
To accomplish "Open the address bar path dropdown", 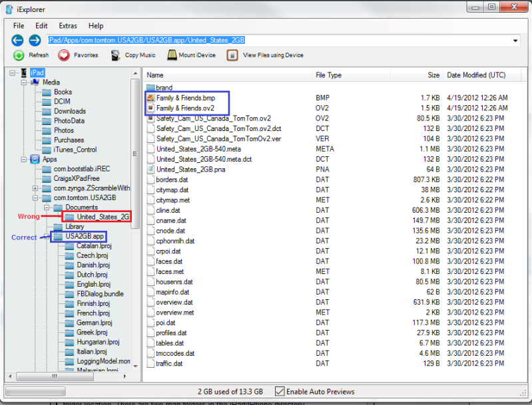I will (515, 41).
